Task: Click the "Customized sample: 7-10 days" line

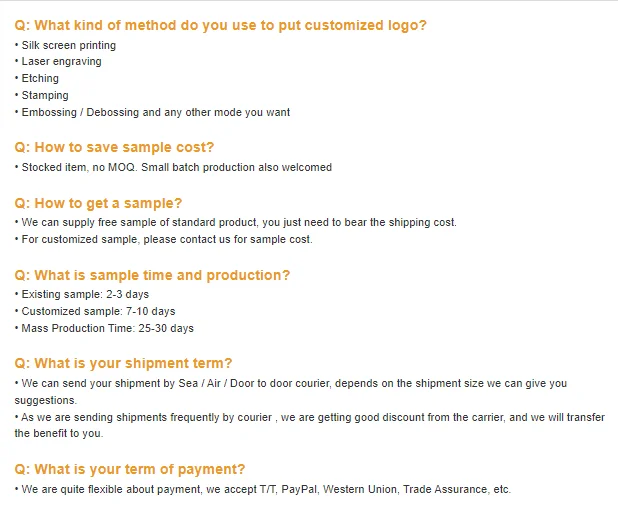Action: (x=97, y=311)
